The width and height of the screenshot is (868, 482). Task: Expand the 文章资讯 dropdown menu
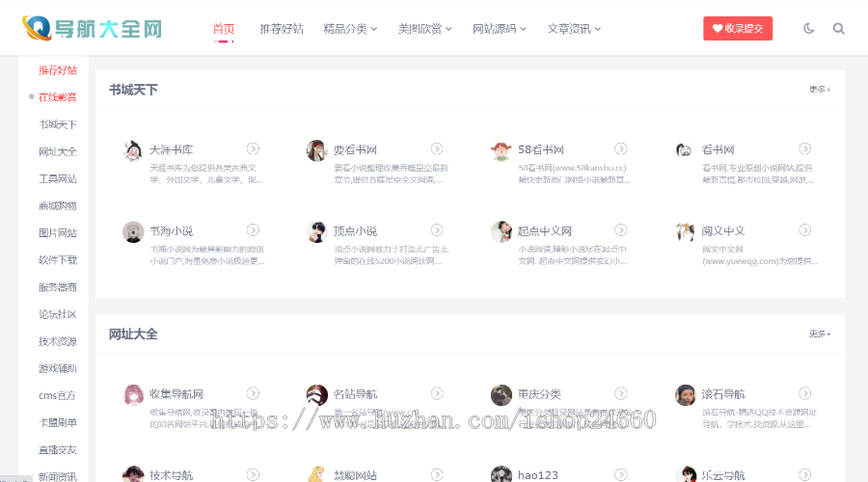[x=574, y=29]
